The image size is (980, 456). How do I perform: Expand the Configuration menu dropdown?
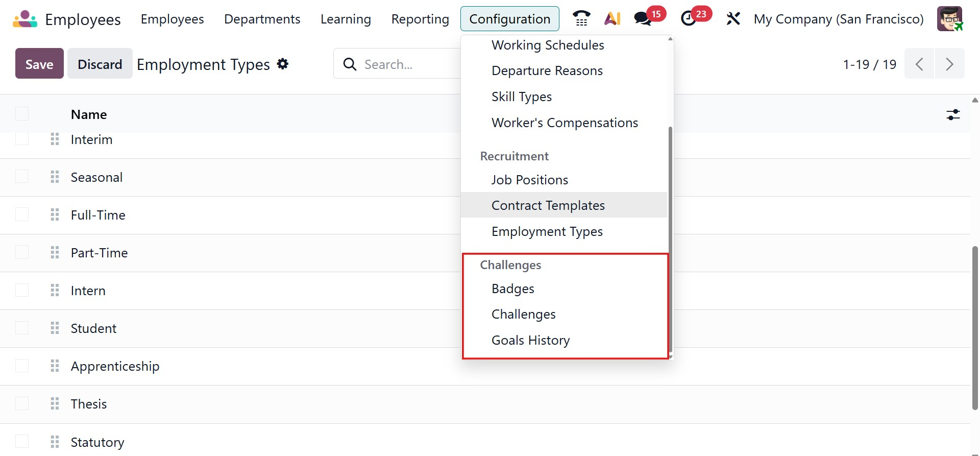(509, 19)
